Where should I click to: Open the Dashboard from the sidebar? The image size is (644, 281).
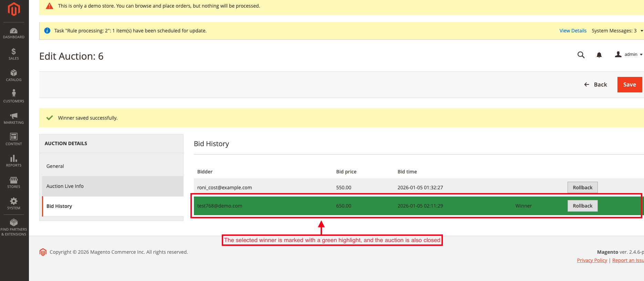(x=14, y=33)
